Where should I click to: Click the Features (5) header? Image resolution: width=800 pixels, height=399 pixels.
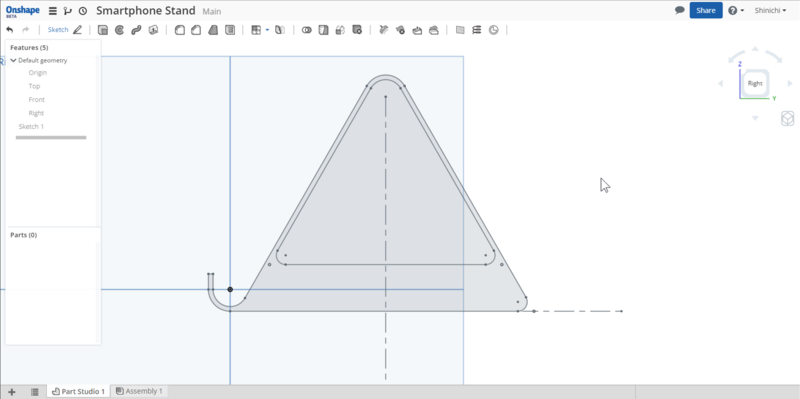29,47
